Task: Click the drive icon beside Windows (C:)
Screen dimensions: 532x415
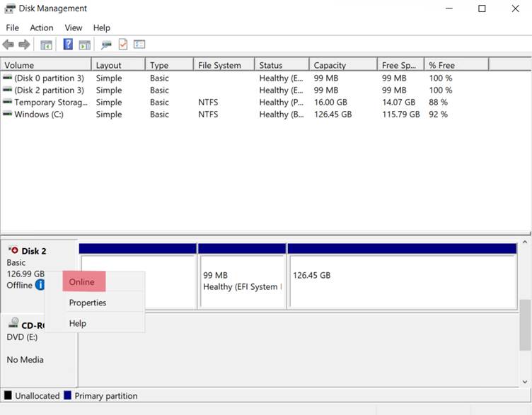Action: pyautogui.click(x=8, y=114)
